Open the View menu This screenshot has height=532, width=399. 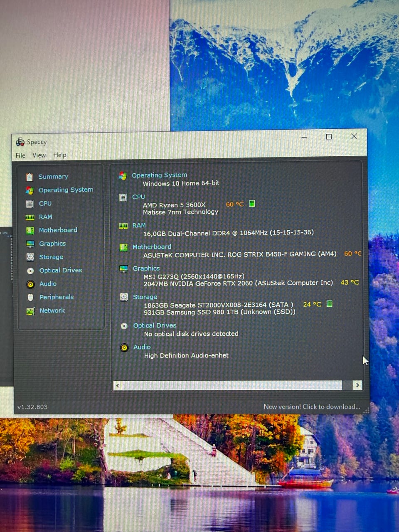(x=39, y=155)
